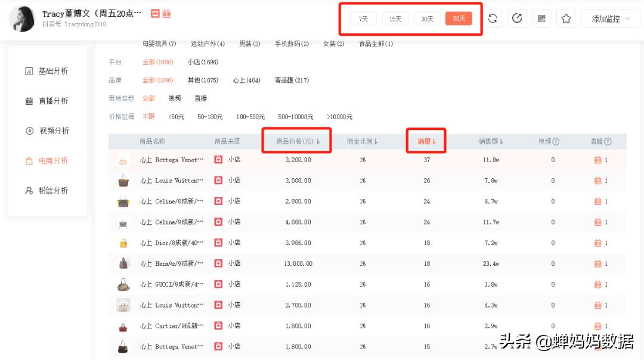Viewport: 644px width, 360px height.
Task: Open product 心上 Bottega Venet priced 3,200.00
Action: (x=171, y=160)
